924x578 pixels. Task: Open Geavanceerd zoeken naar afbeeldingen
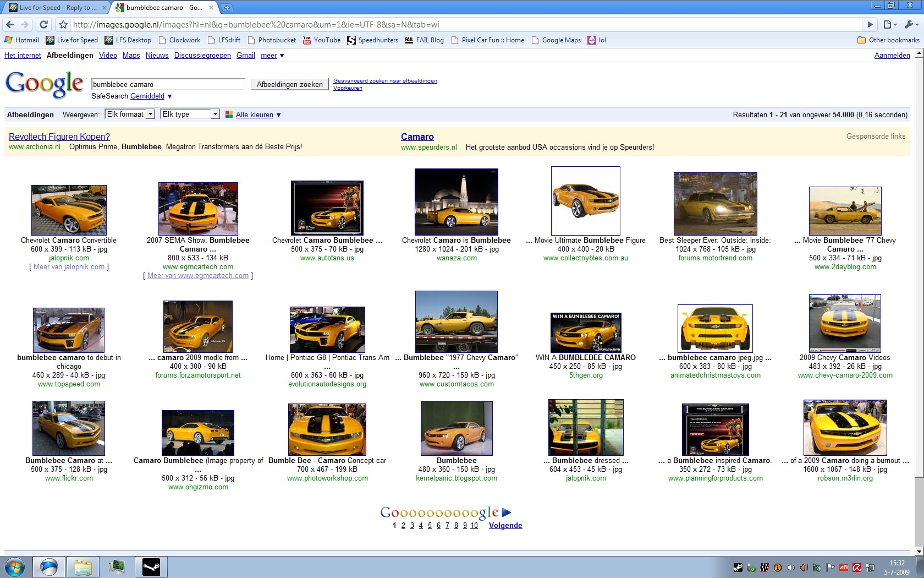(385, 81)
